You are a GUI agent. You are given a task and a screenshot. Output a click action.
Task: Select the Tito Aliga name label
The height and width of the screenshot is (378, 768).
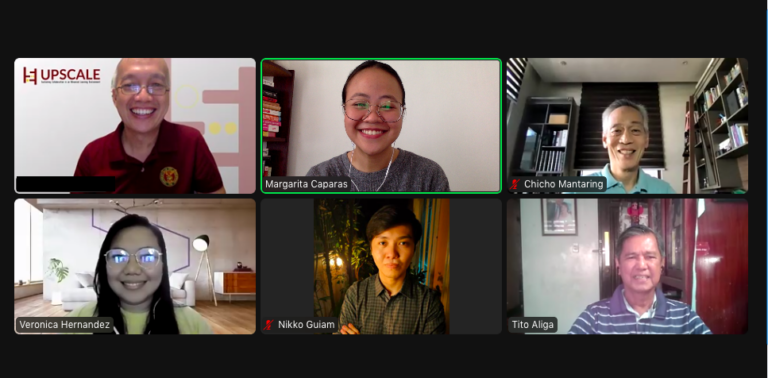533,325
